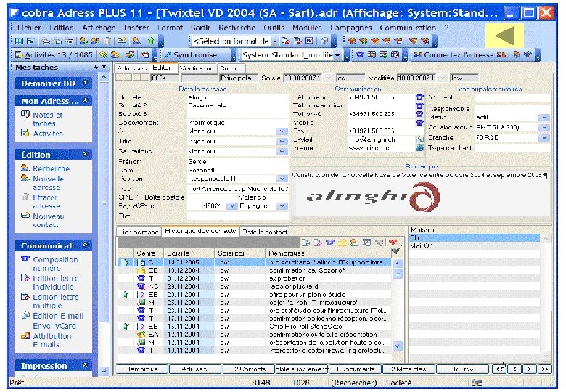Go to last record with >> button
The image size is (566, 392).
click(545, 369)
